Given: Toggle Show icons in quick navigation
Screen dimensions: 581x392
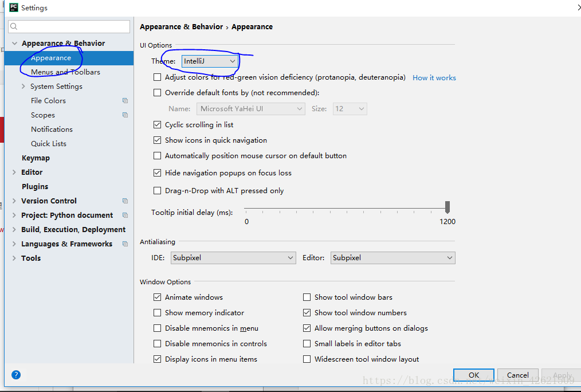Looking at the screenshot, I should [158, 140].
